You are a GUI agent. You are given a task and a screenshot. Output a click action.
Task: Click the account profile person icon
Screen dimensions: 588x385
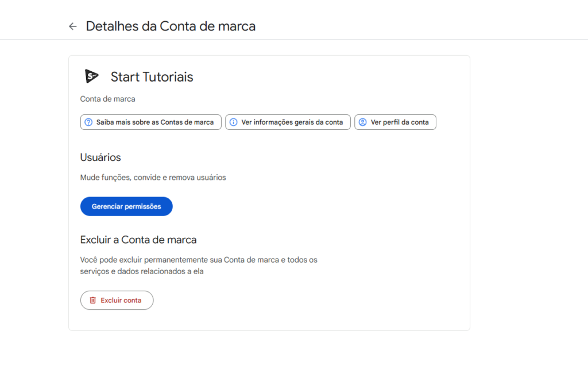tap(363, 122)
